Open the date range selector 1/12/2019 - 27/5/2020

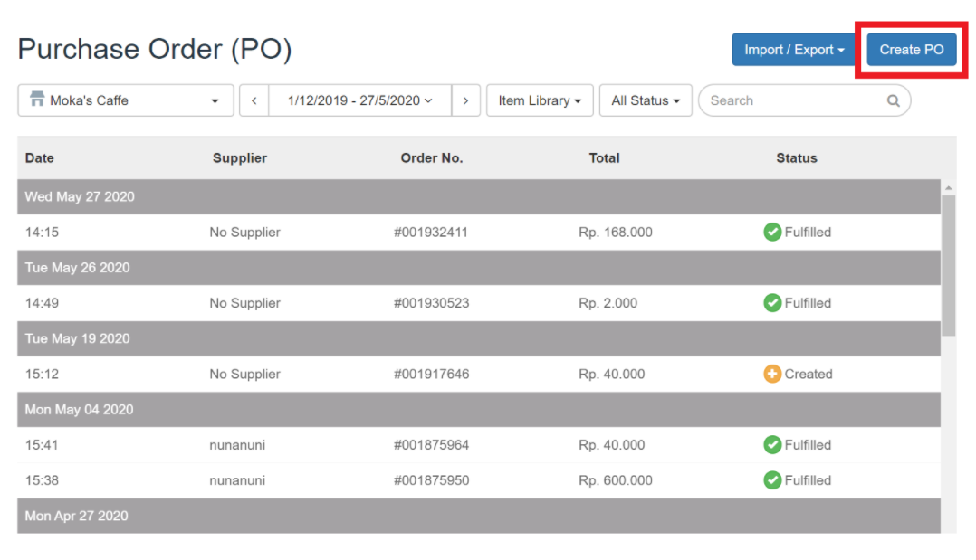click(359, 100)
